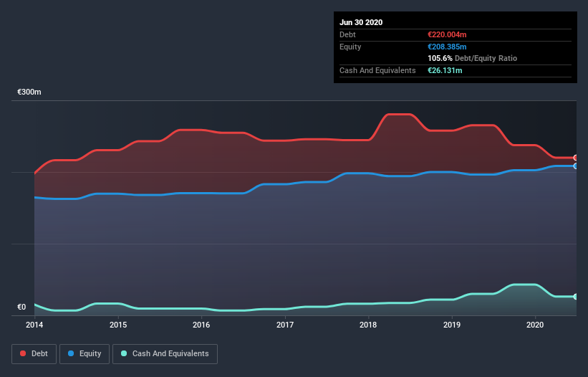Screen dimensions: 588x377
Task: Click the 2018 x-axis label
Action: pyautogui.click(x=368, y=325)
